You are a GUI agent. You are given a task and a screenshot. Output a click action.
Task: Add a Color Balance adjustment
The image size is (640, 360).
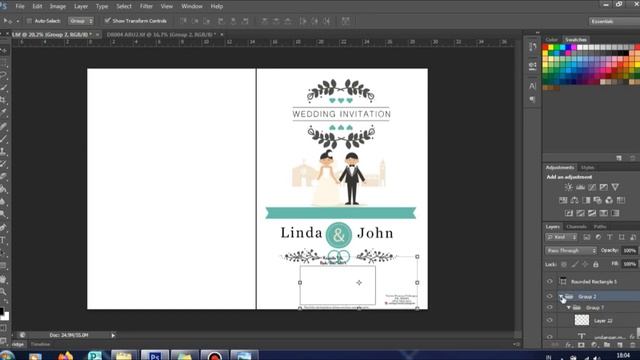point(574,200)
